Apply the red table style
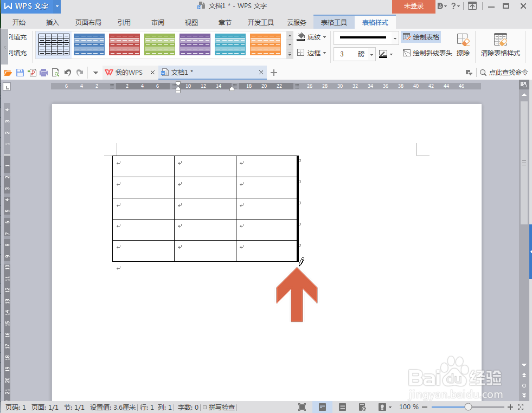This screenshot has width=532, height=413. click(124, 44)
